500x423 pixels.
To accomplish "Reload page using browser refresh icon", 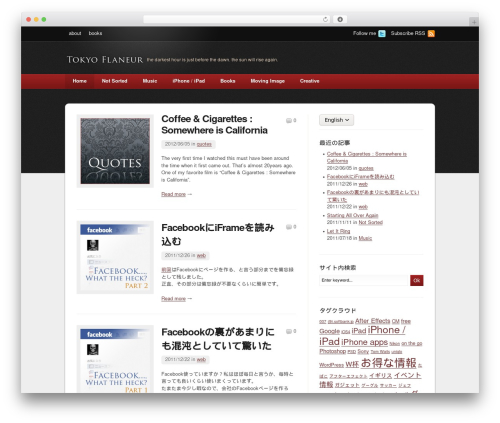I will 325,19.
